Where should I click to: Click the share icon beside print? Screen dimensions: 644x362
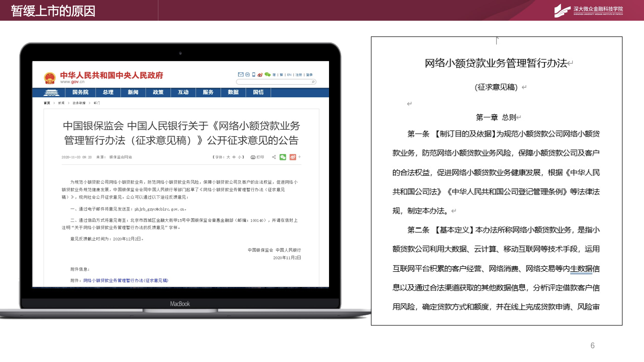pos(274,157)
